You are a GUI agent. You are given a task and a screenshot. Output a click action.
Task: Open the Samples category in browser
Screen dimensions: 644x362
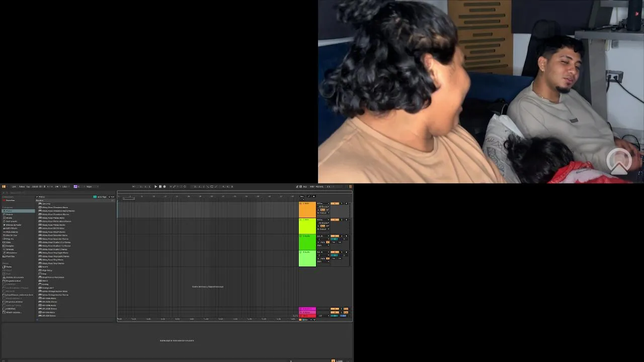[19, 246]
